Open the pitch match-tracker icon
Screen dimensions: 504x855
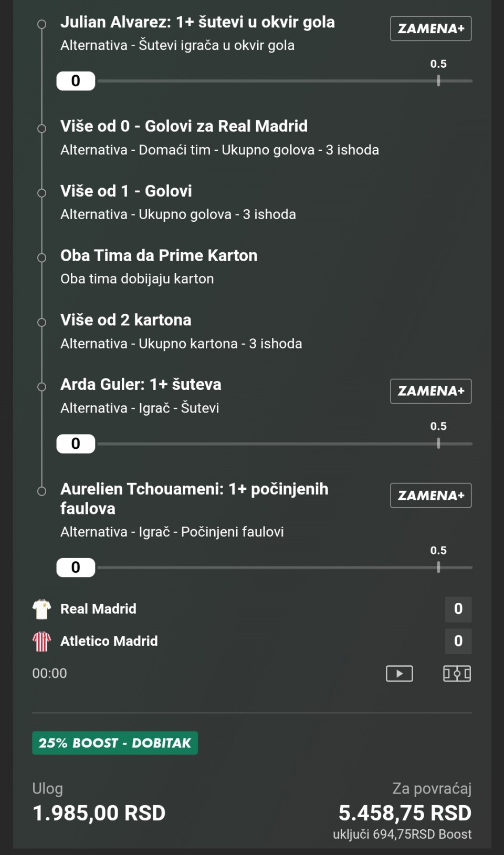coord(457,673)
